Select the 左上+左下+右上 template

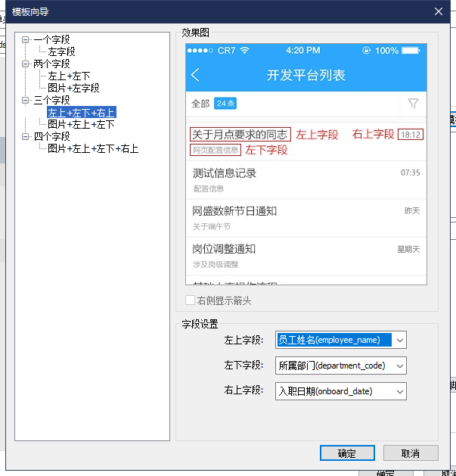pos(82,112)
